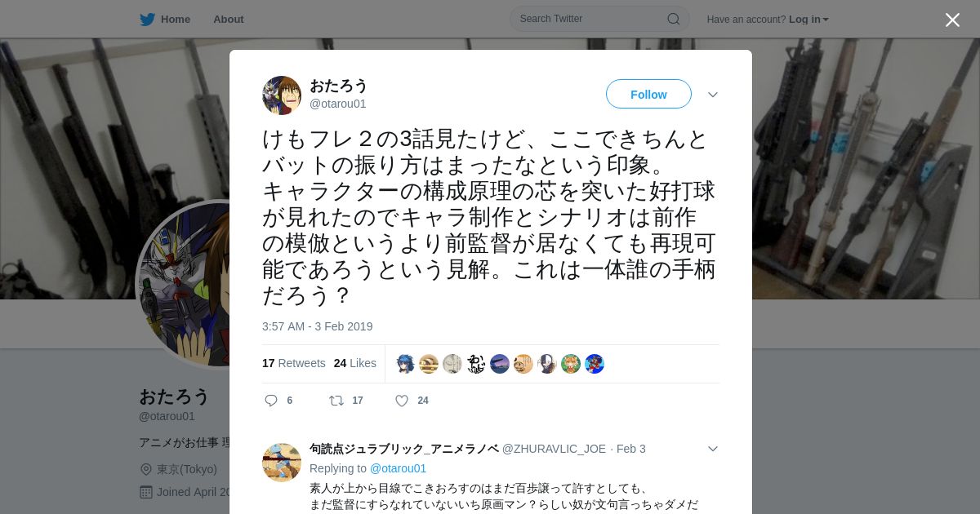
Task: Open ZHURAVLIC_JOE reply avatar
Action: coord(282,463)
